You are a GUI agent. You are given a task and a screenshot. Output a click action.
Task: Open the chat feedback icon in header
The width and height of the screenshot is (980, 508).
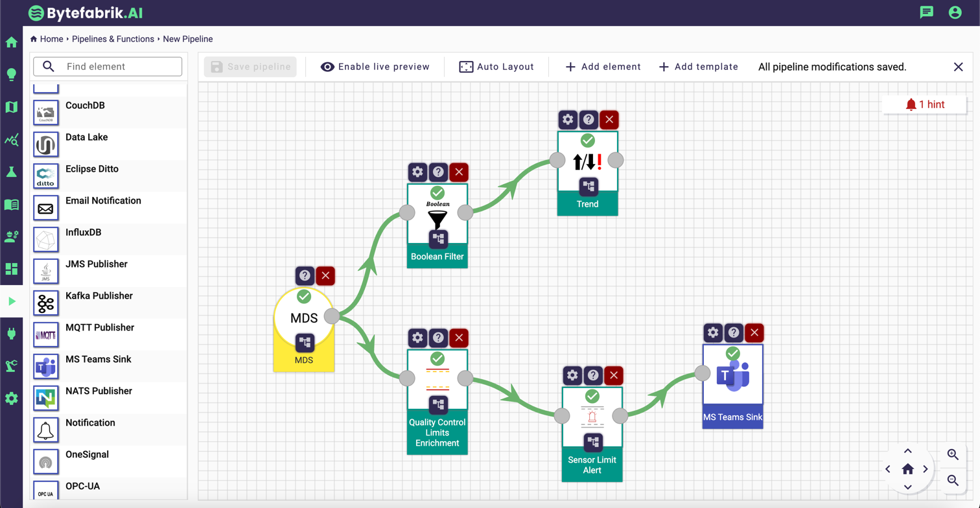927,12
